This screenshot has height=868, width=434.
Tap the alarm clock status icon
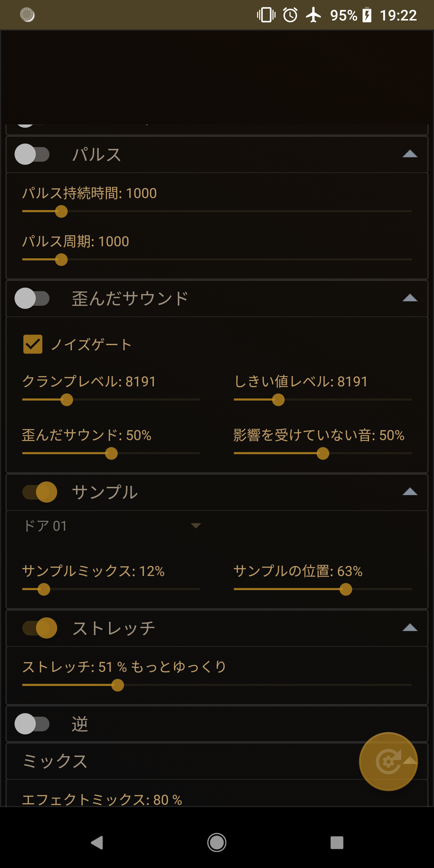(290, 15)
